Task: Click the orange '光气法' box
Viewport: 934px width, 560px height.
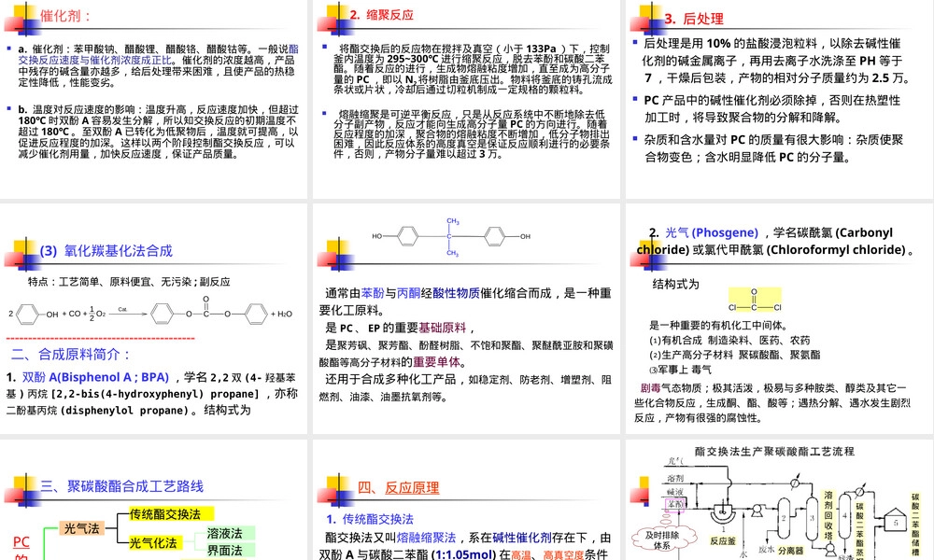Action: pyautogui.click(x=82, y=528)
